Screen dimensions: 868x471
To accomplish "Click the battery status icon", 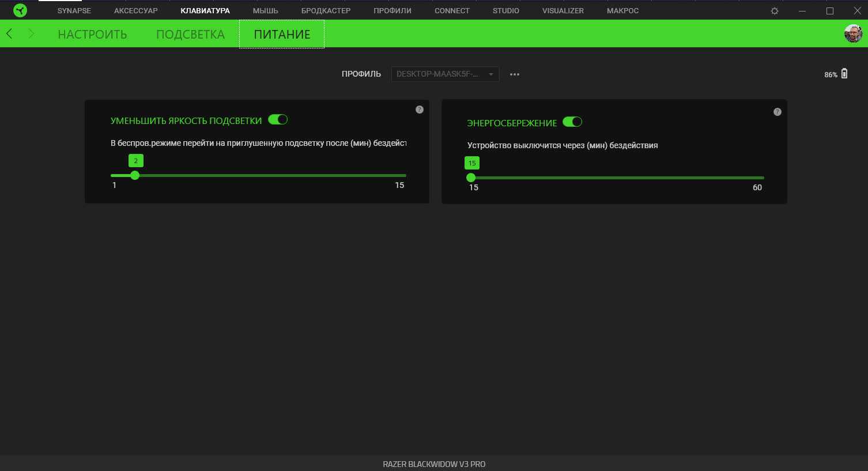I will [x=844, y=74].
